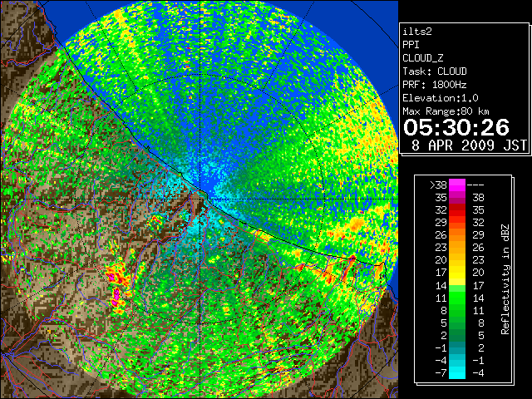Click the cyan swatch at bottom of legend

click(457, 372)
